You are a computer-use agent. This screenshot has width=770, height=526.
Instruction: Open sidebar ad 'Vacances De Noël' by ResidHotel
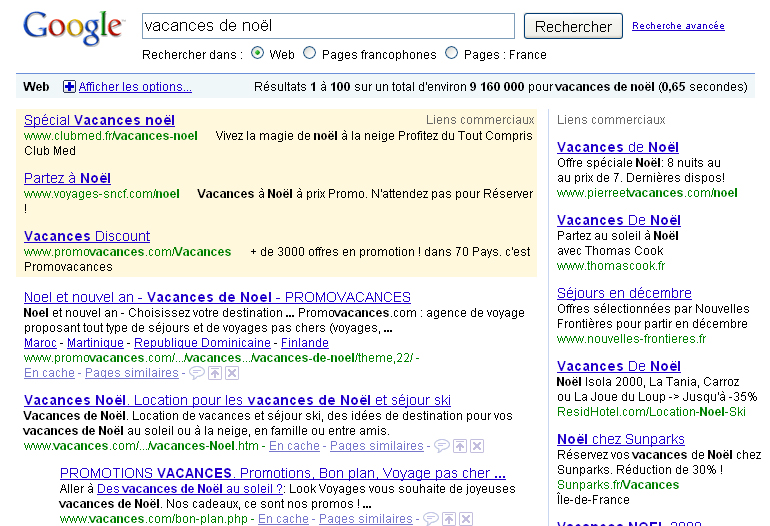tap(619, 366)
